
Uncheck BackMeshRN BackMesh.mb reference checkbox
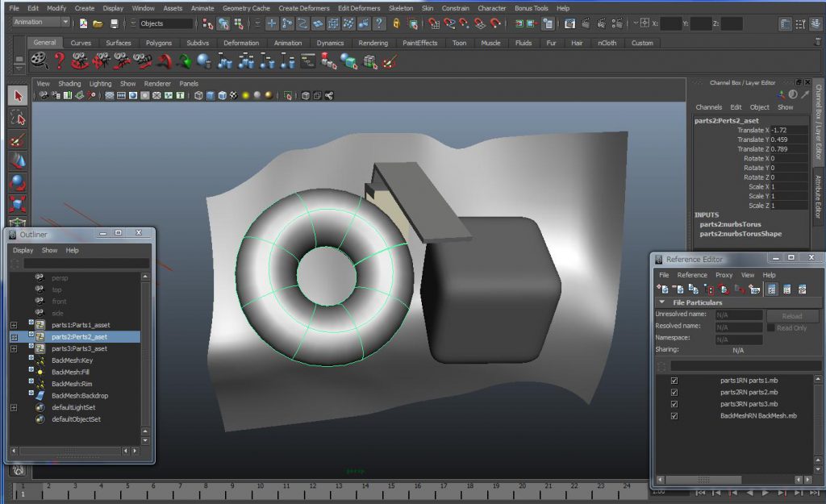674,416
